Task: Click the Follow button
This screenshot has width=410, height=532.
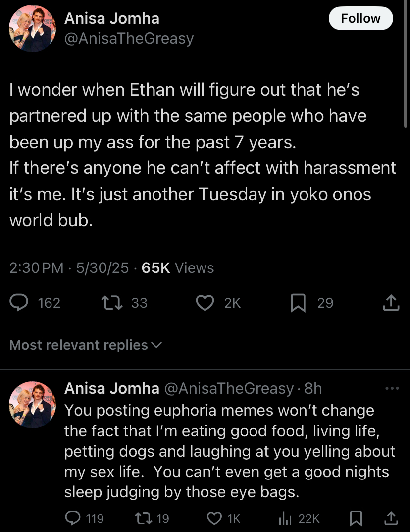Action: tap(361, 18)
